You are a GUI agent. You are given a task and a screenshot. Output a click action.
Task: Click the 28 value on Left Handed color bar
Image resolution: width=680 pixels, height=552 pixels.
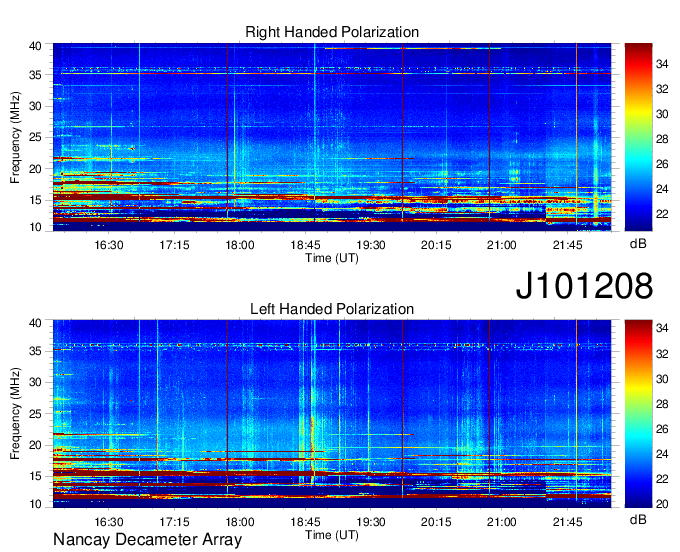[662, 404]
